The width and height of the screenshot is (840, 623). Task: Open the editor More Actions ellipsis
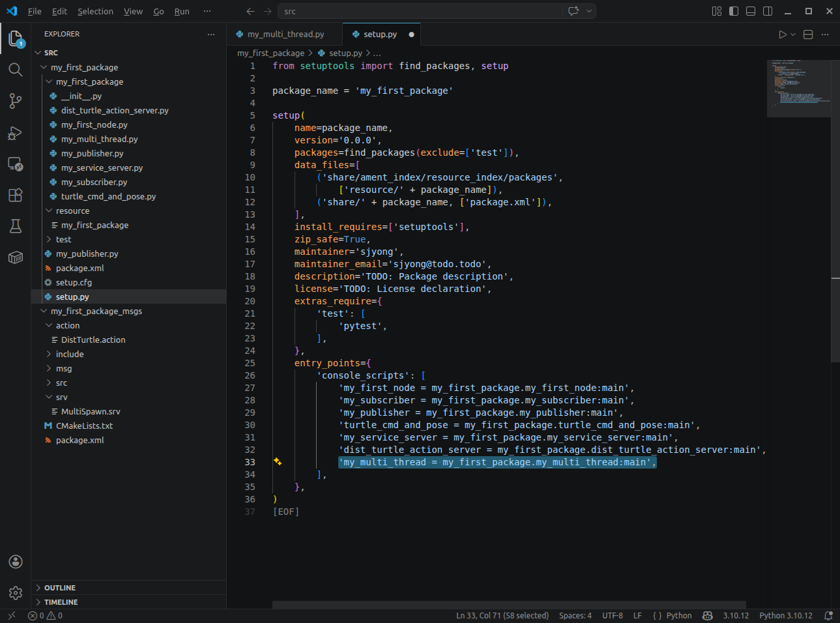click(825, 35)
